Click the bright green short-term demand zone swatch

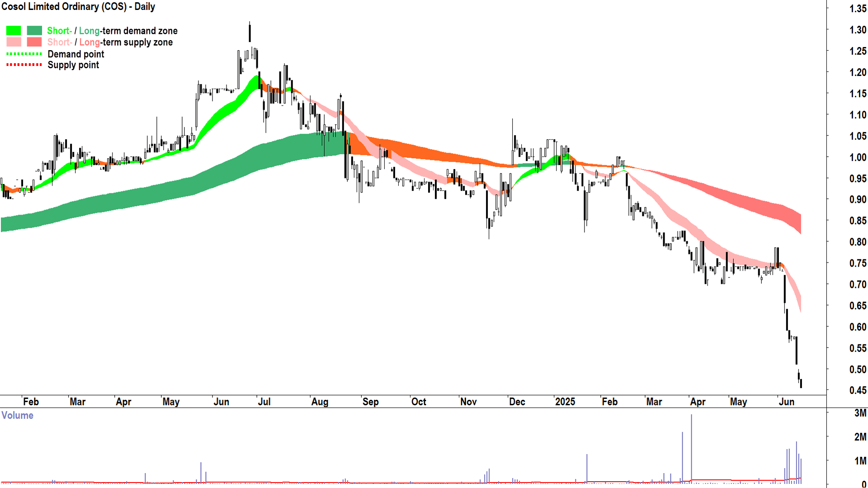tap(14, 31)
